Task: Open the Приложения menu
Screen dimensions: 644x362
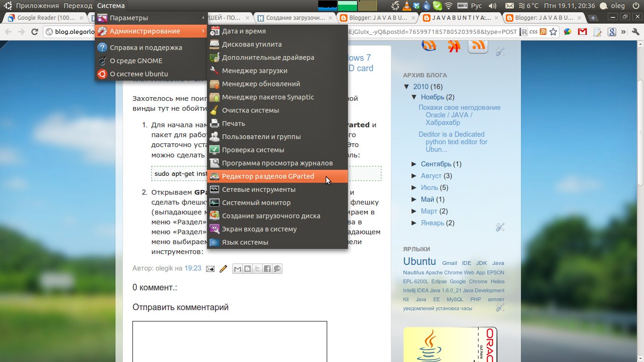Action: coord(37,6)
